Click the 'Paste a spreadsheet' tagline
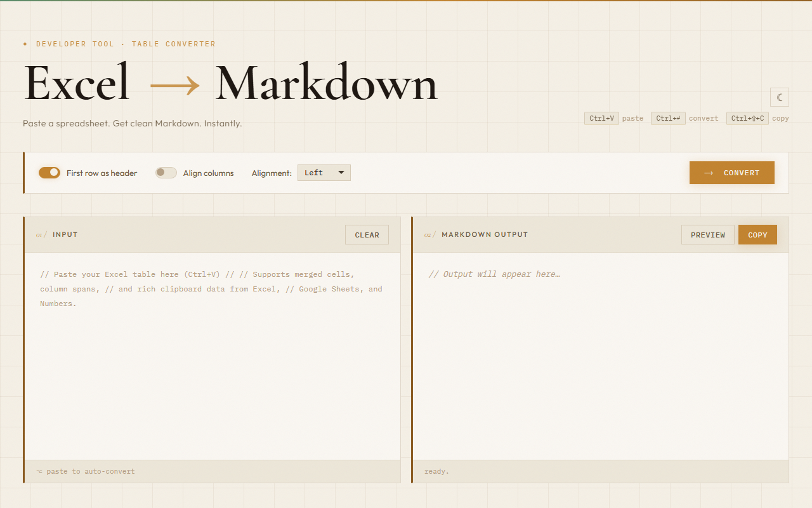812x508 pixels. 132,123
